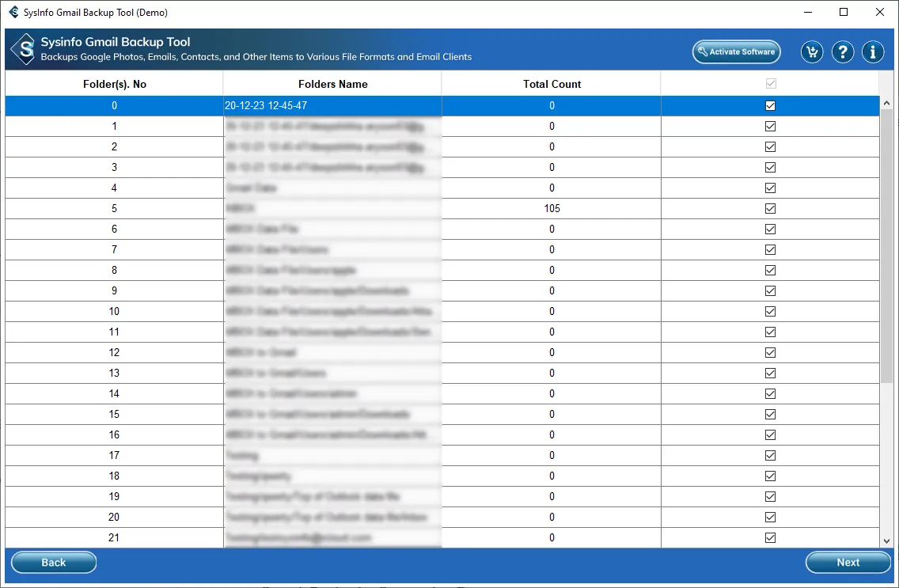Uncheck the checkbox for folder 0
Screen dimensions: 899x588
(x=771, y=105)
